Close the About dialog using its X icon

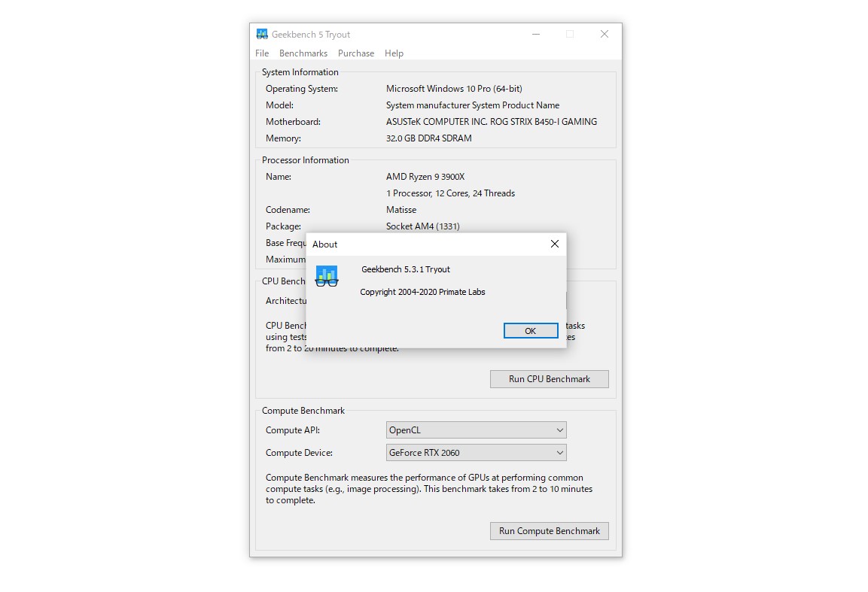click(555, 244)
